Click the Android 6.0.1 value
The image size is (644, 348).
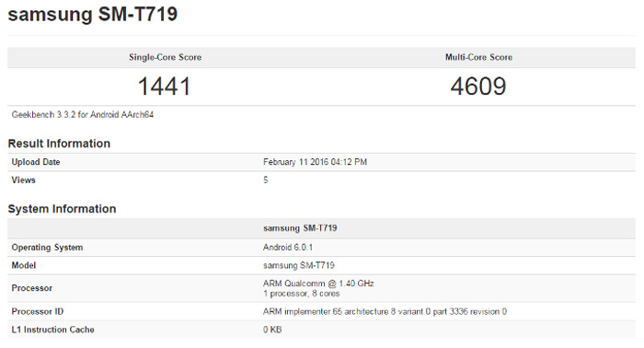coord(288,248)
